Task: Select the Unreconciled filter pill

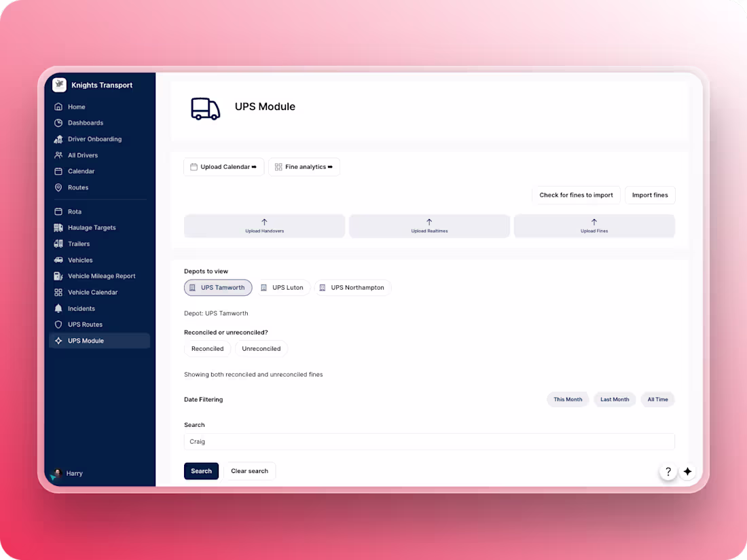Action: point(261,348)
